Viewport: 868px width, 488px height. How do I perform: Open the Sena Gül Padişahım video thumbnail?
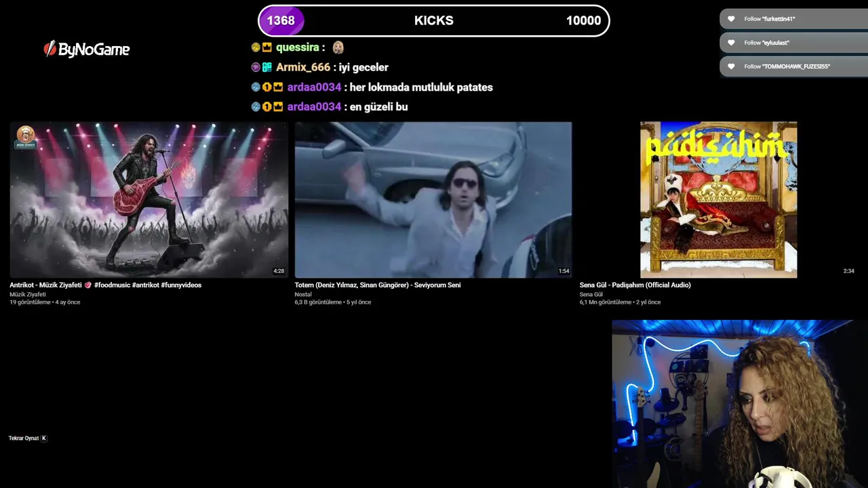[718, 200]
